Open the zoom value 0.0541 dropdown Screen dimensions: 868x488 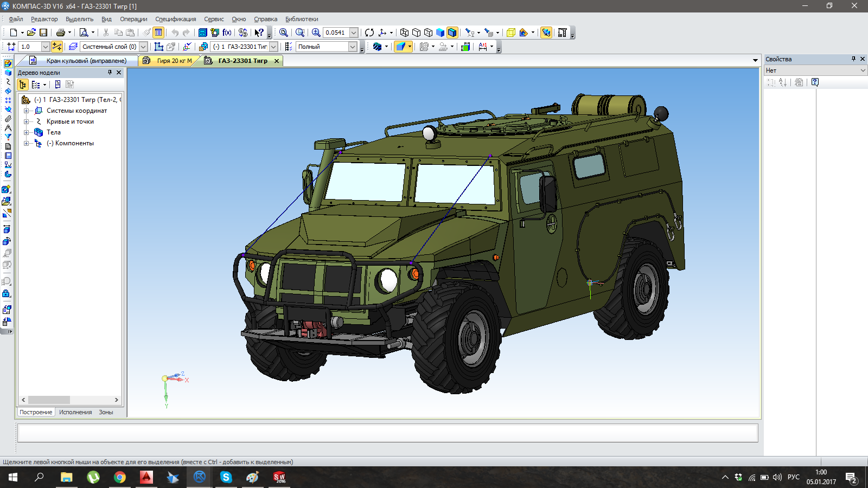[354, 33]
